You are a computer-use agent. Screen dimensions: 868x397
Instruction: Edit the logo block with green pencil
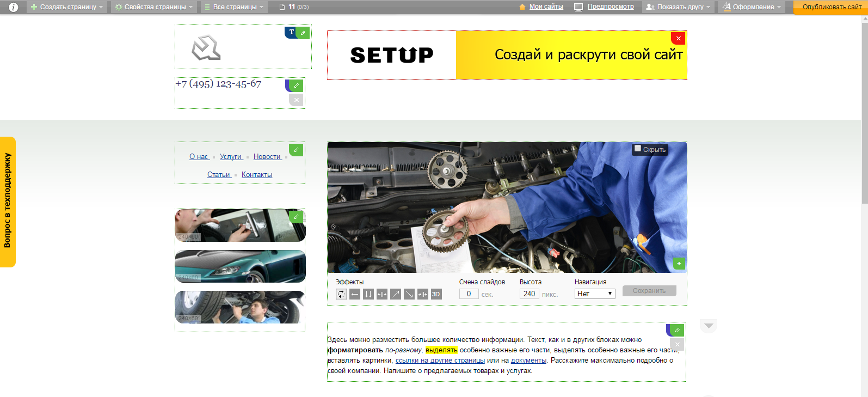[x=303, y=33]
